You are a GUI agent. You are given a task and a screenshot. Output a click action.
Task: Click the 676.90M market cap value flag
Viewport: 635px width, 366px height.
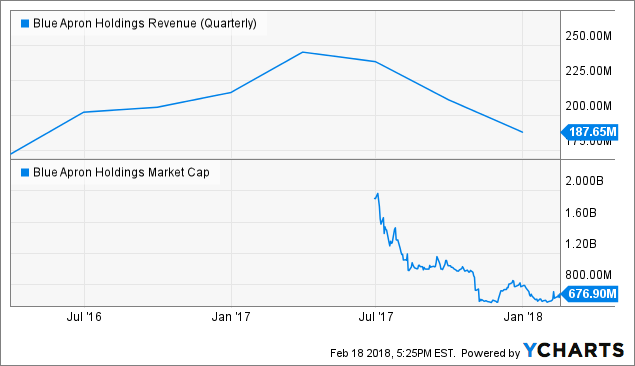590,293
